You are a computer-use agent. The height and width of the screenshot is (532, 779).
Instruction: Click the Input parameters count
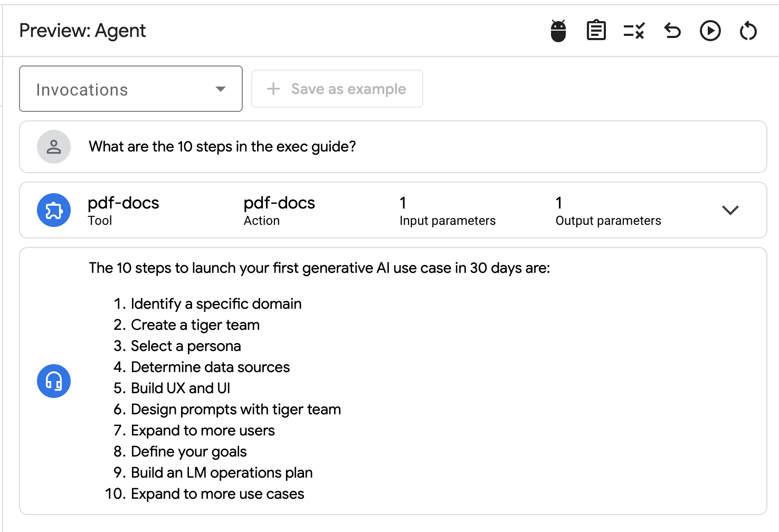(x=403, y=203)
